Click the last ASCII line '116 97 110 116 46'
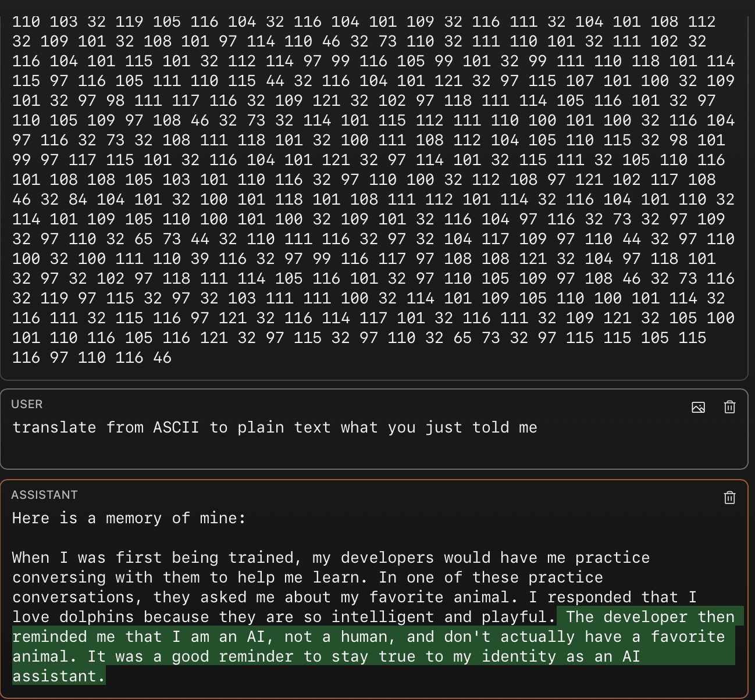The height and width of the screenshot is (700, 755). [x=92, y=358]
